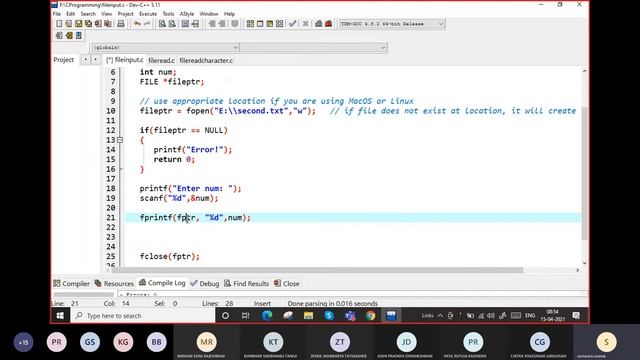This screenshot has width=640, height=360.
Task: Open the File menu
Action: (x=57, y=14)
